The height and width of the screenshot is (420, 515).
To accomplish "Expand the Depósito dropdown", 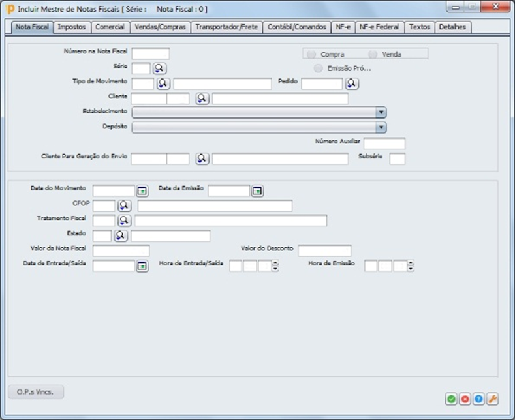I will 381,127.
